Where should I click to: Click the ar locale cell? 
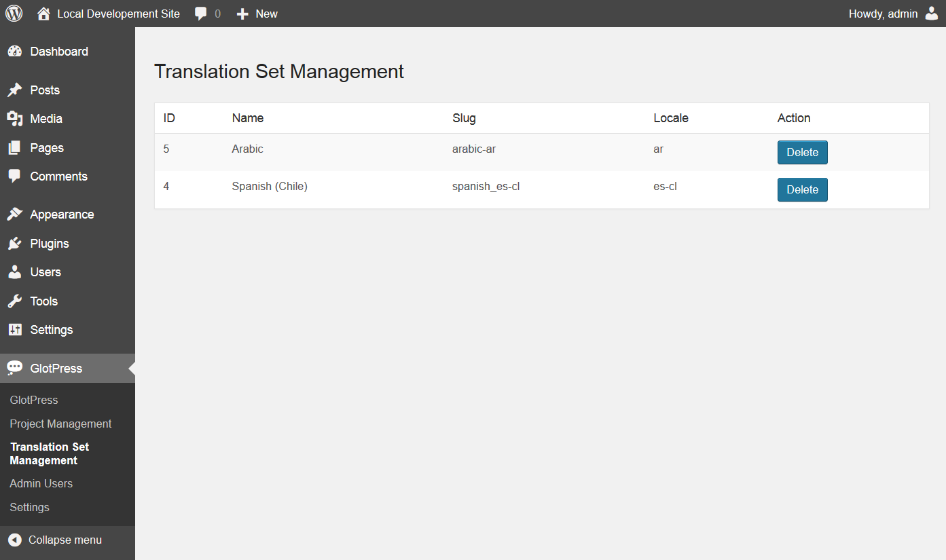point(659,149)
